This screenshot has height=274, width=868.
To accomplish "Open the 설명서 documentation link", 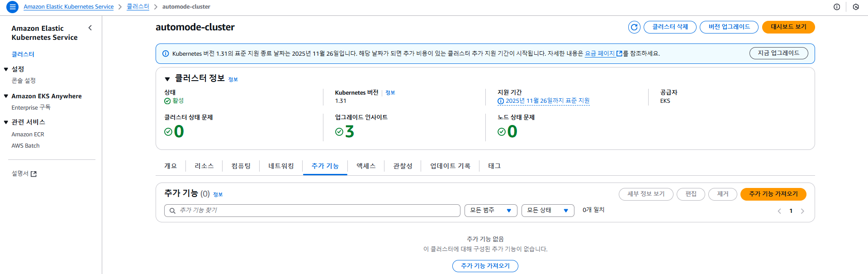I will tap(24, 174).
